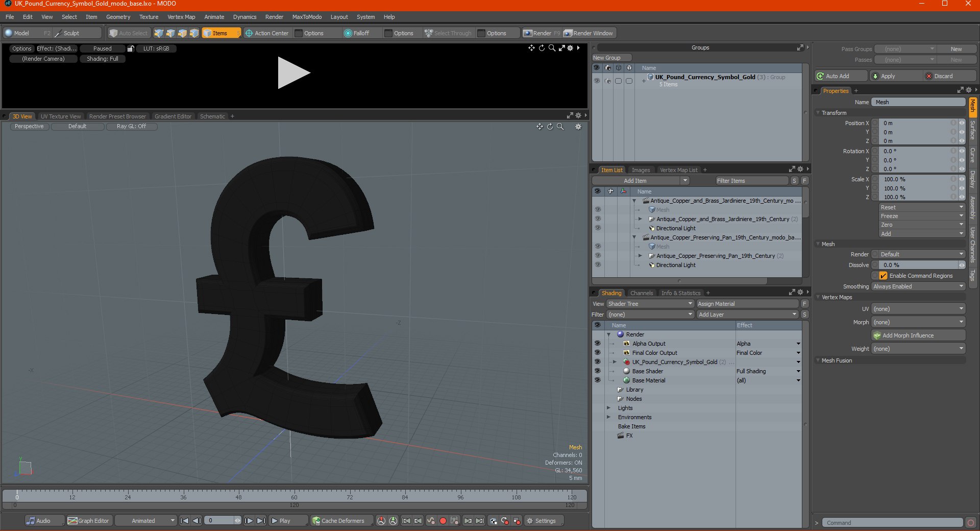Go to first frame in timeline
Viewport: 980px width, 531px height.
point(185,521)
